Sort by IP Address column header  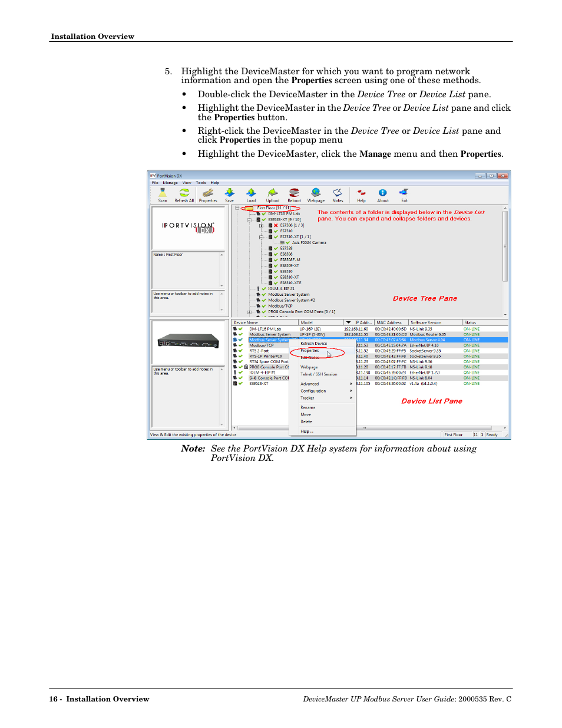point(359,322)
